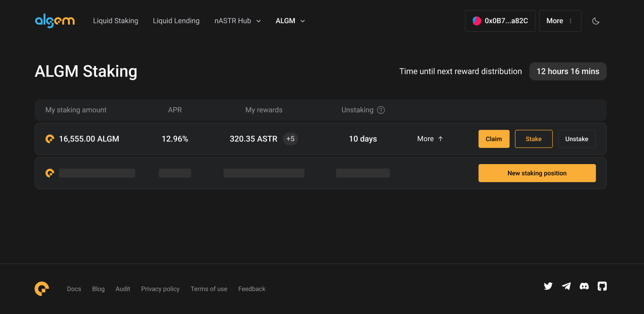Click Time until next reward distribution label

tap(461, 71)
